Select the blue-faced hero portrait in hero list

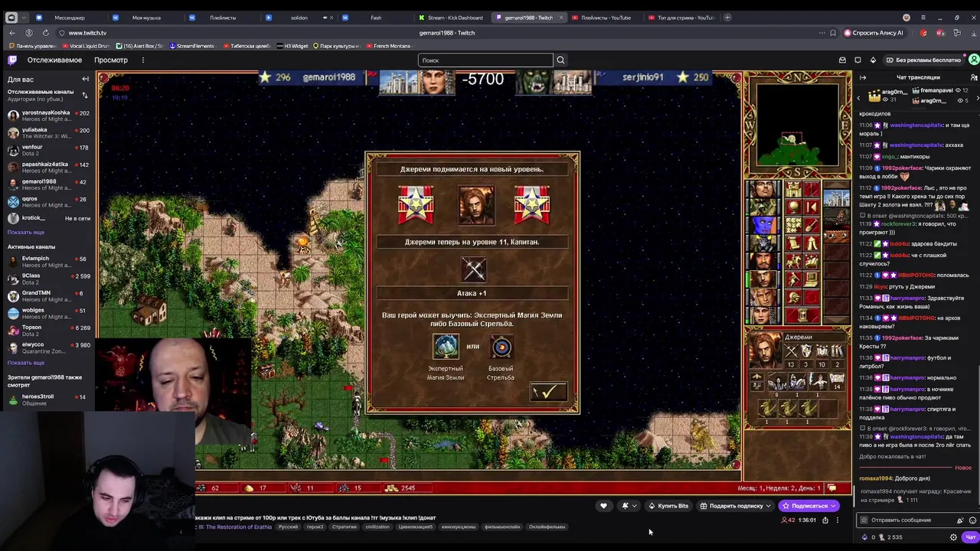coord(761,227)
